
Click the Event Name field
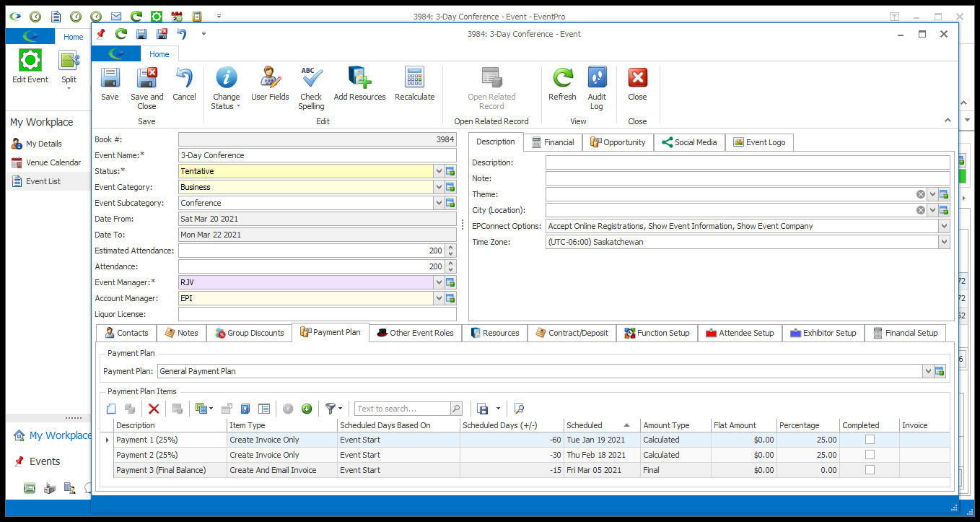(318, 155)
